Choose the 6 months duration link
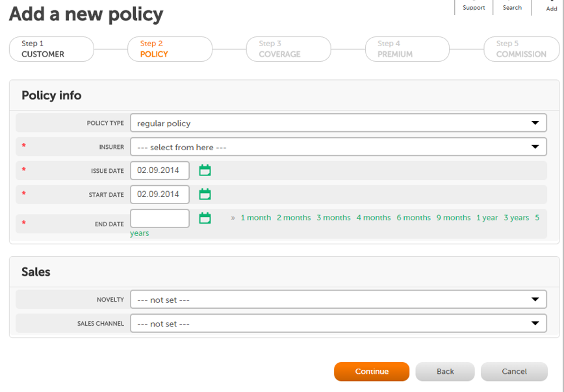Image resolution: width=564 pixels, height=392 pixels. point(414,218)
